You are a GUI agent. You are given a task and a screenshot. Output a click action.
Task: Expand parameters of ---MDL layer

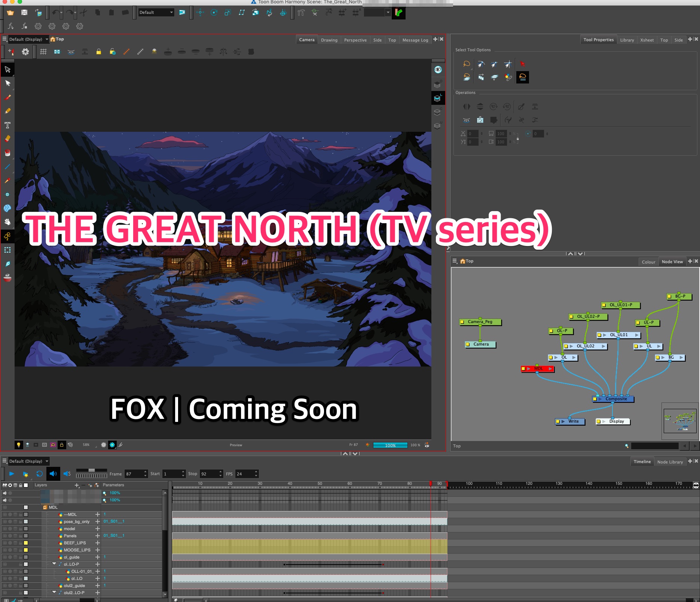[98, 514]
